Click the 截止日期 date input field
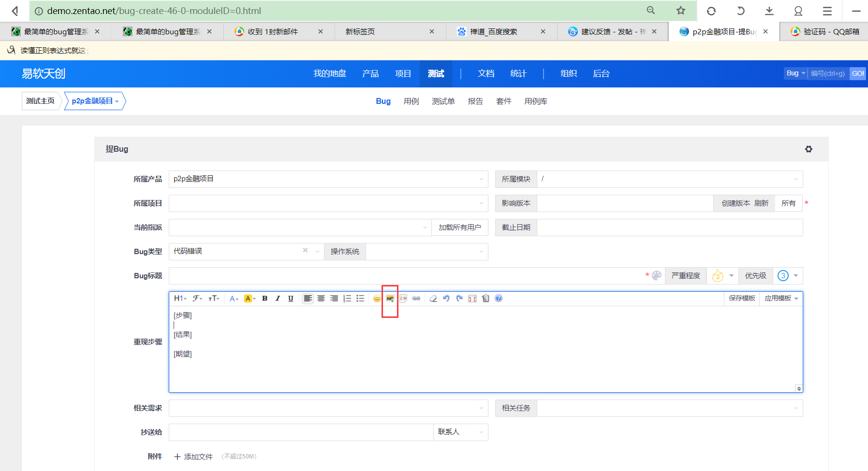Image resolution: width=868 pixels, height=471 pixels. tap(669, 228)
